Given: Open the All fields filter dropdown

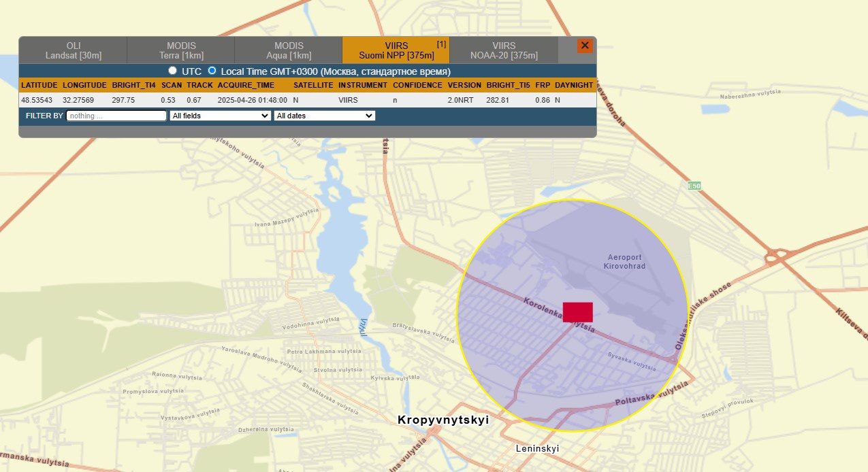Looking at the screenshot, I should pyautogui.click(x=220, y=116).
